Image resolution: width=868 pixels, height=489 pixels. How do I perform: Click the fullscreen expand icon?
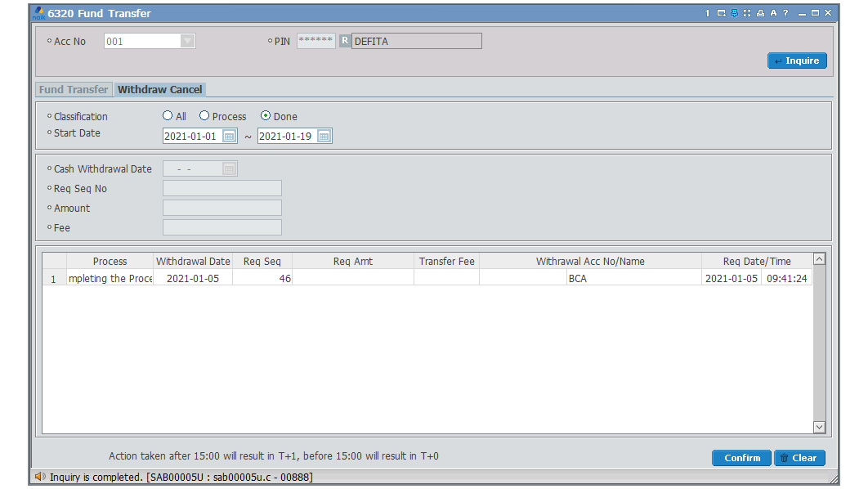click(x=747, y=14)
